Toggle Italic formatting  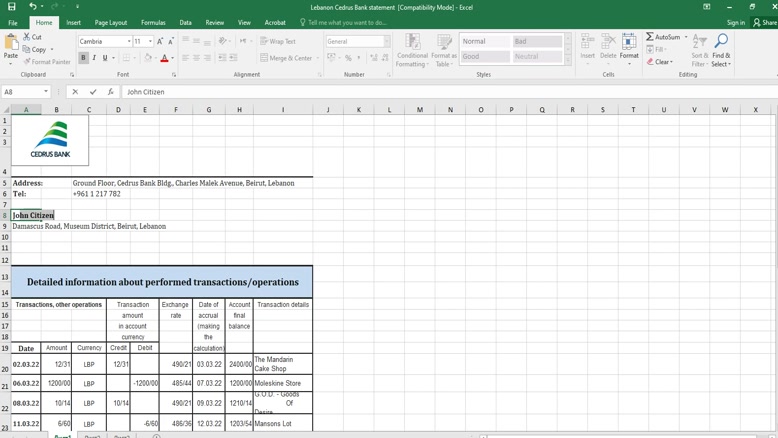(x=94, y=58)
